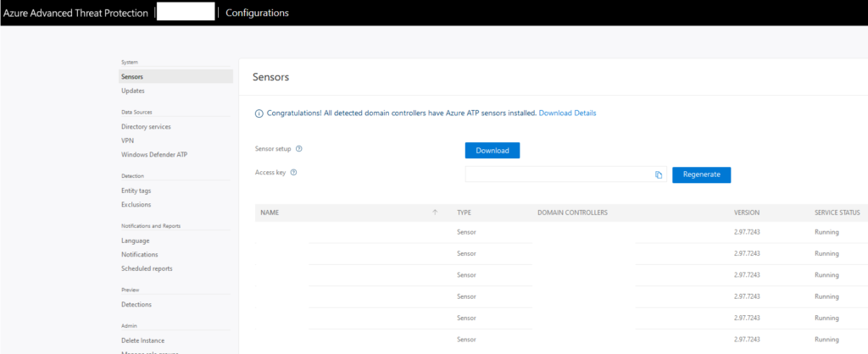The width and height of the screenshot is (868, 354).
Task: Click Configurations in the header
Action: [258, 13]
